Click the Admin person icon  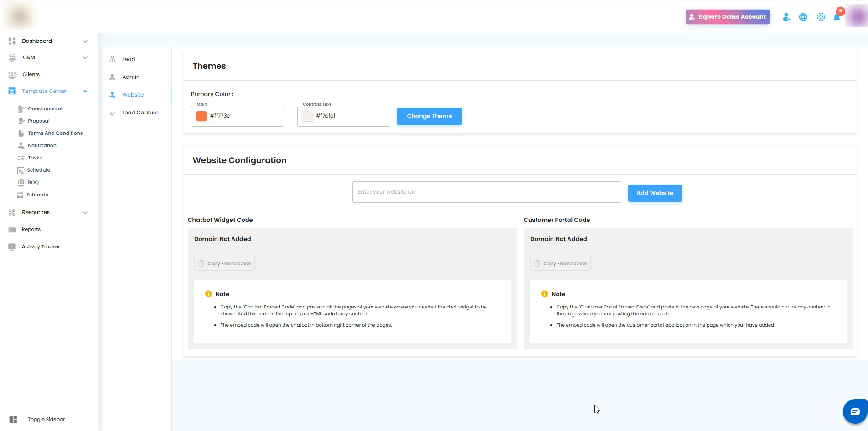coord(113,77)
